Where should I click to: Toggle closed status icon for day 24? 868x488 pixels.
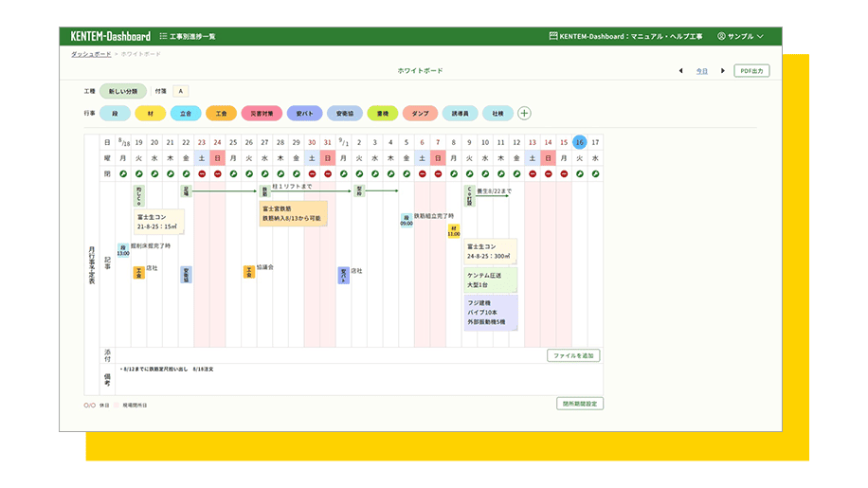[218, 173]
